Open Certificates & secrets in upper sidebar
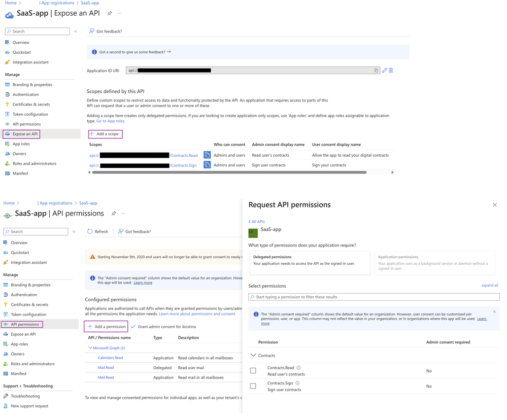This screenshot has width=507, height=420. tap(31, 104)
